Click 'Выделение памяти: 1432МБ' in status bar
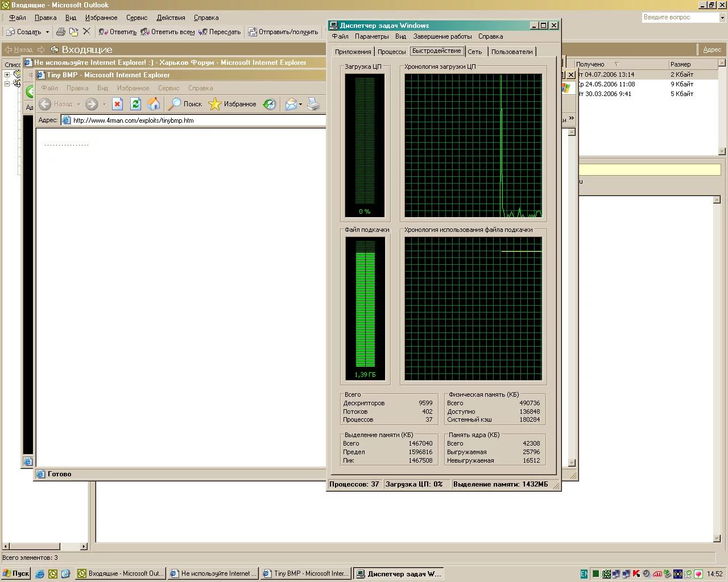Screen dimensions: 728x582 click(500, 484)
